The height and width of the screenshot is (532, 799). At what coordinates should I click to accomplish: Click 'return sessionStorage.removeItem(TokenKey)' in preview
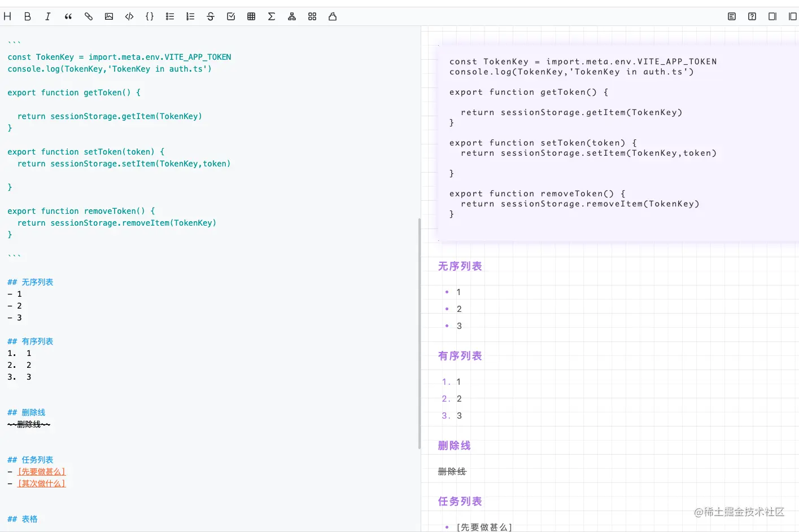coord(580,204)
